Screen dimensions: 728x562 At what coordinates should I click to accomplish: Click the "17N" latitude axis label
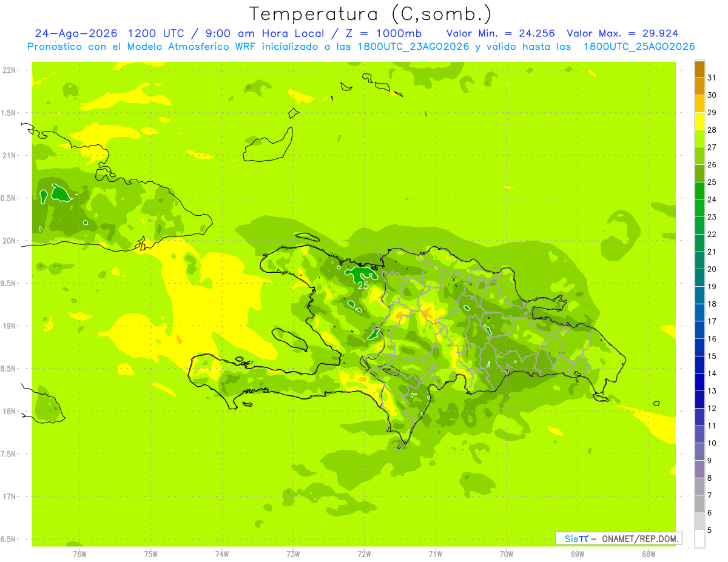pyautogui.click(x=9, y=497)
